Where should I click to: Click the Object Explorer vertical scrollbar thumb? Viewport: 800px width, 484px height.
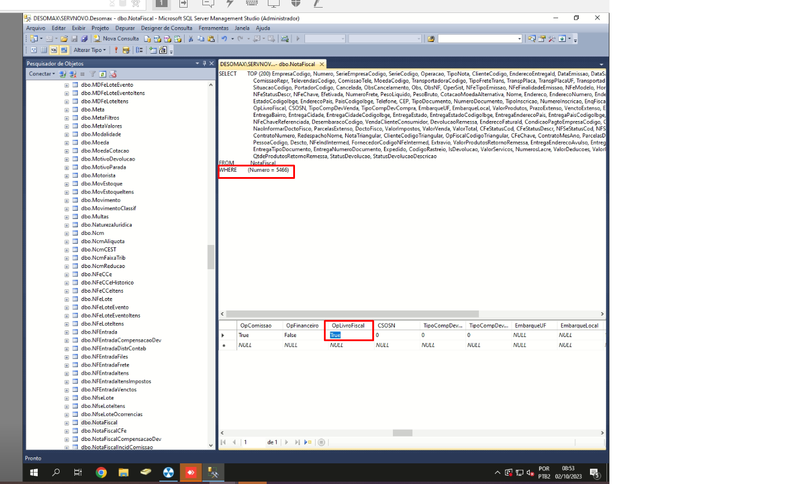coord(210,257)
